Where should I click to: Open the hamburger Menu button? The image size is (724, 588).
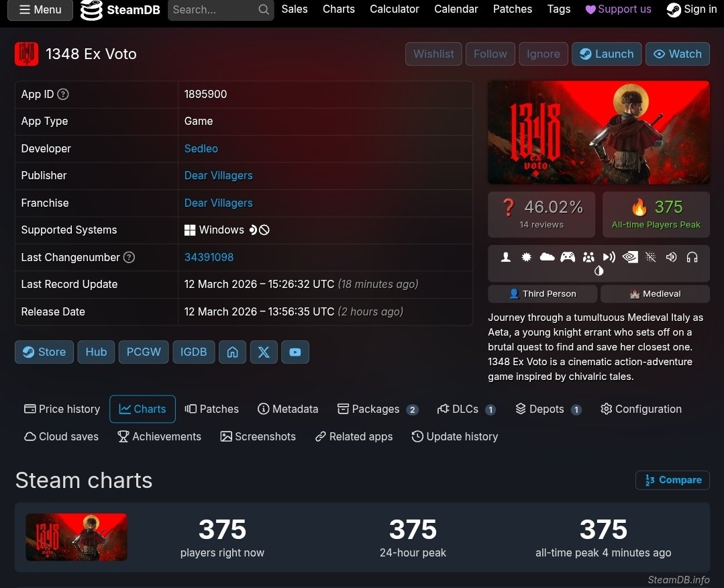tap(40, 9)
